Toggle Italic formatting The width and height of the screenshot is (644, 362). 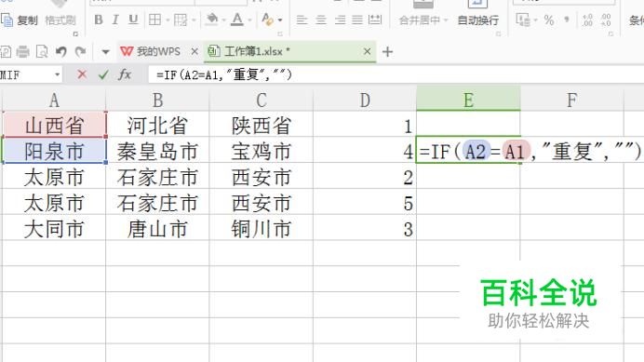pos(115,20)
